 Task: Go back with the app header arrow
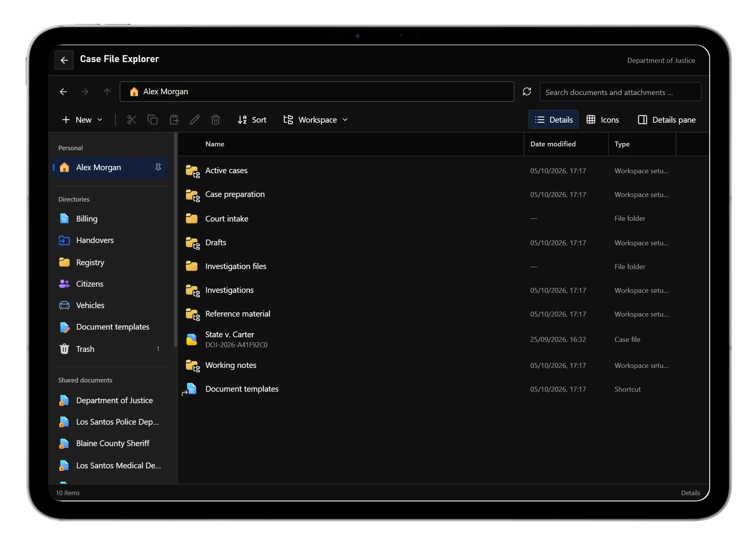[64, 60]
